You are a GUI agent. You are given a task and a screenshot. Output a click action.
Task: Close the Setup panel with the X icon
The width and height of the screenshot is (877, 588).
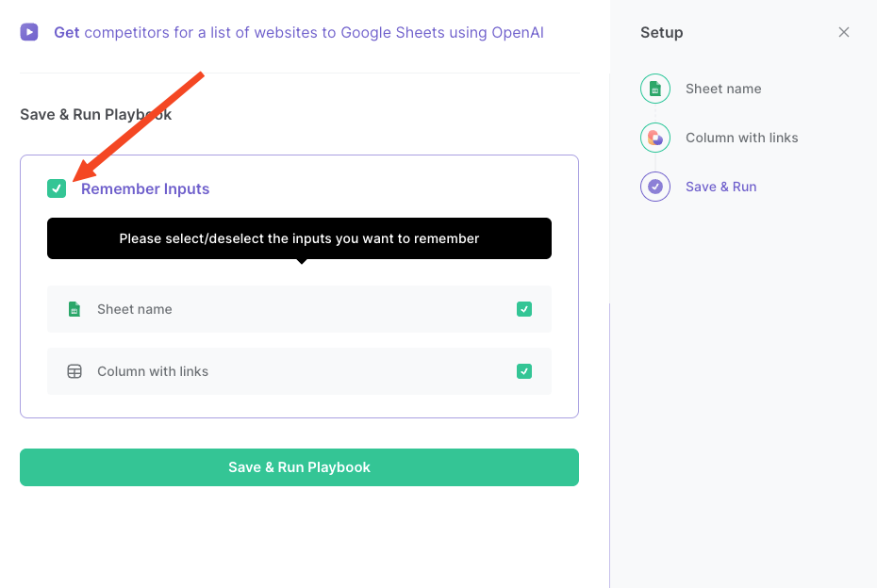[843, 32]
